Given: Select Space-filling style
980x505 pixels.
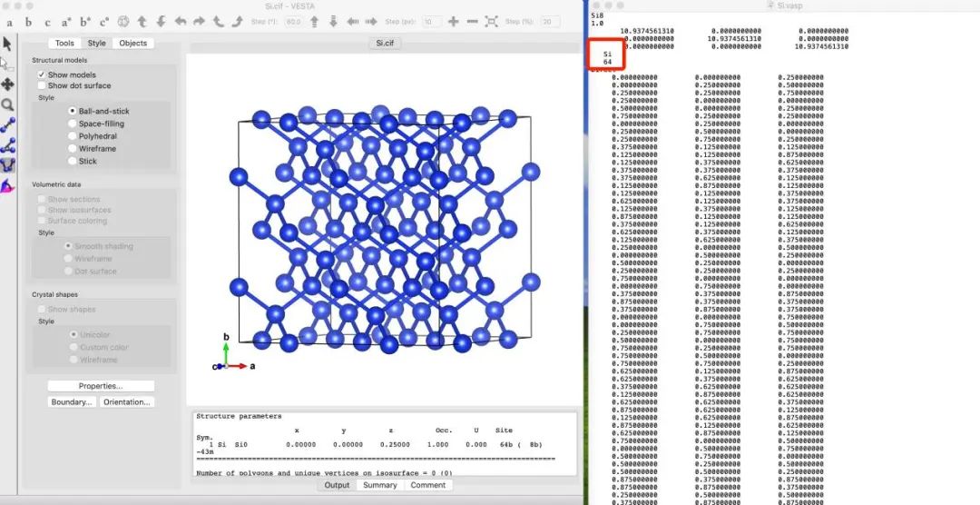Looking at the screenshot, I should 73,124.
